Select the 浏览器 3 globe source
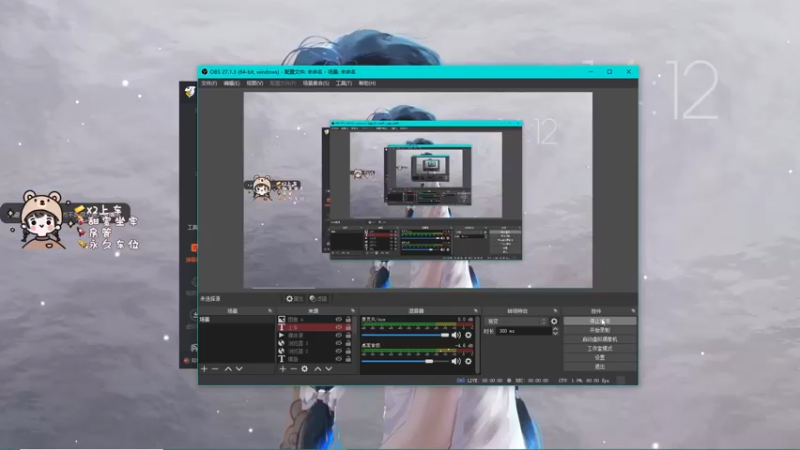This screenshot has width=800, height=450. pos(281,343)
